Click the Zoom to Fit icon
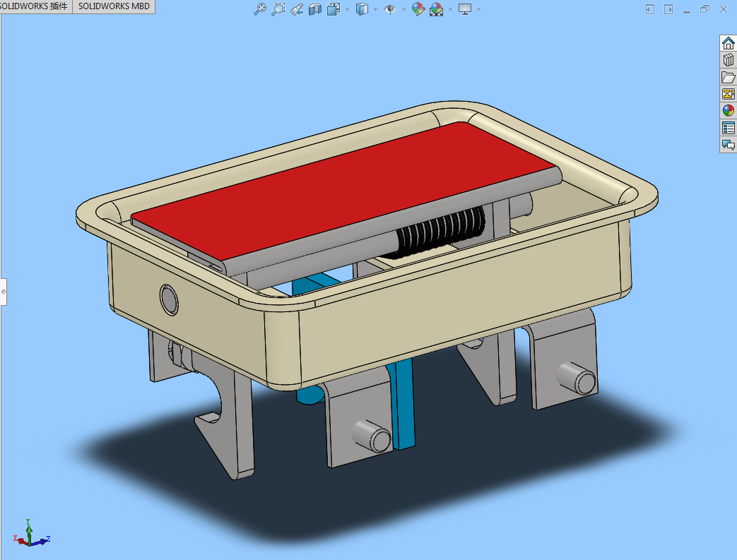Screen dimensions: 737x560 click(x=259, y=9)
